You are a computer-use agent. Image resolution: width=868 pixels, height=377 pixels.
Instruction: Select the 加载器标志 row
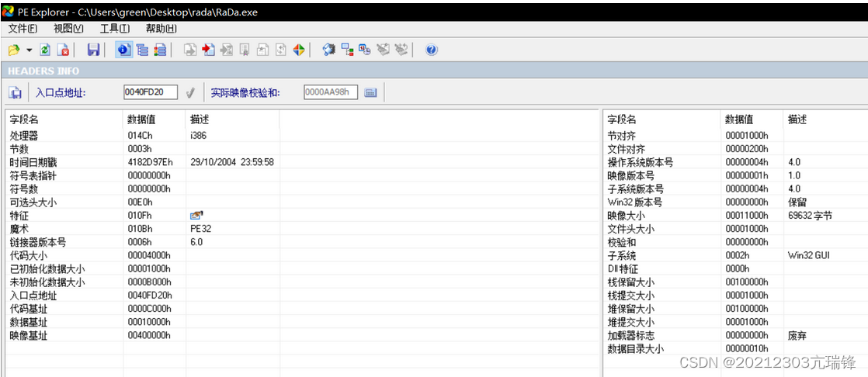coord(735,336)
